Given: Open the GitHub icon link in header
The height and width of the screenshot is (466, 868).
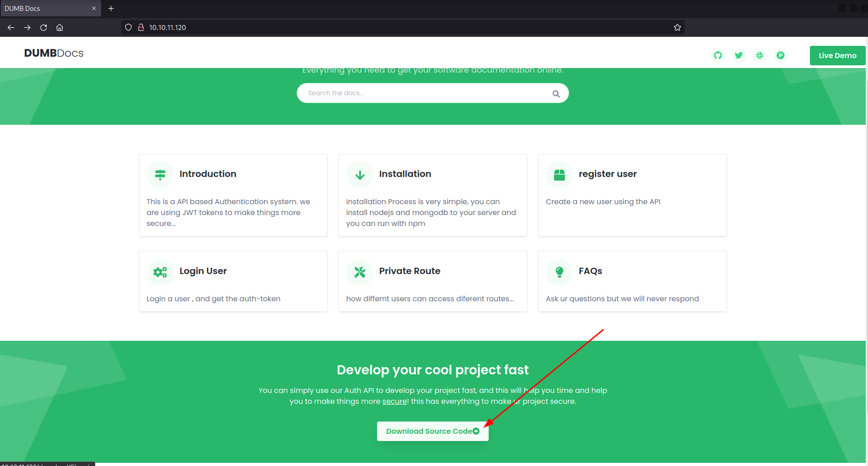Looking at the screenshot, I should tap(718, 55).
